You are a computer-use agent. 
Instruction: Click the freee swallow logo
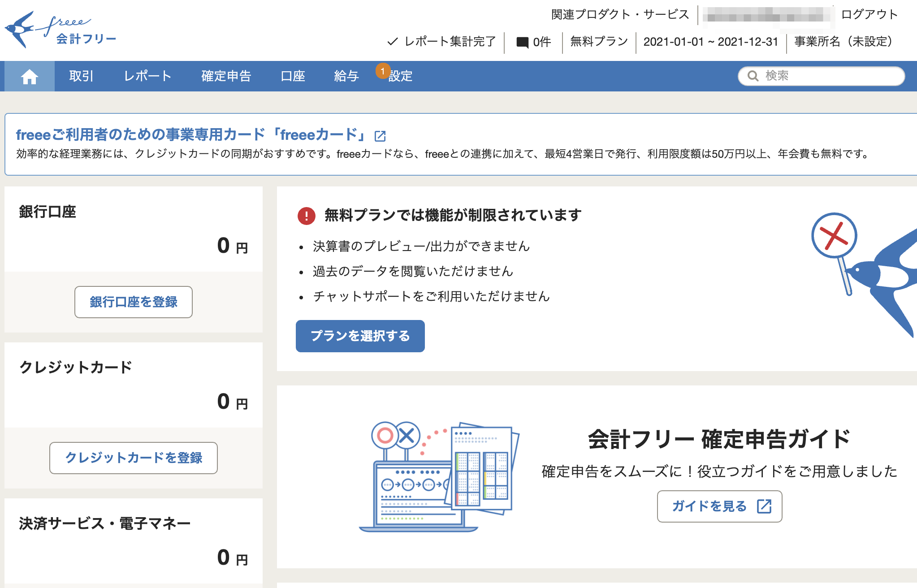point(60,30)
